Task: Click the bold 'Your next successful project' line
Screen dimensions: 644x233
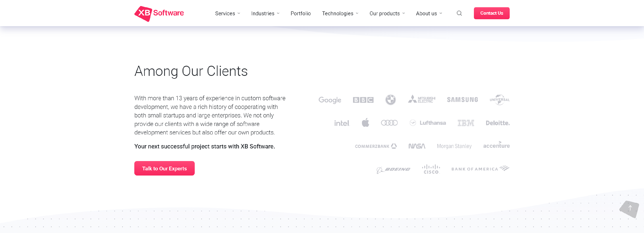Action: click(x=204, y=146)
